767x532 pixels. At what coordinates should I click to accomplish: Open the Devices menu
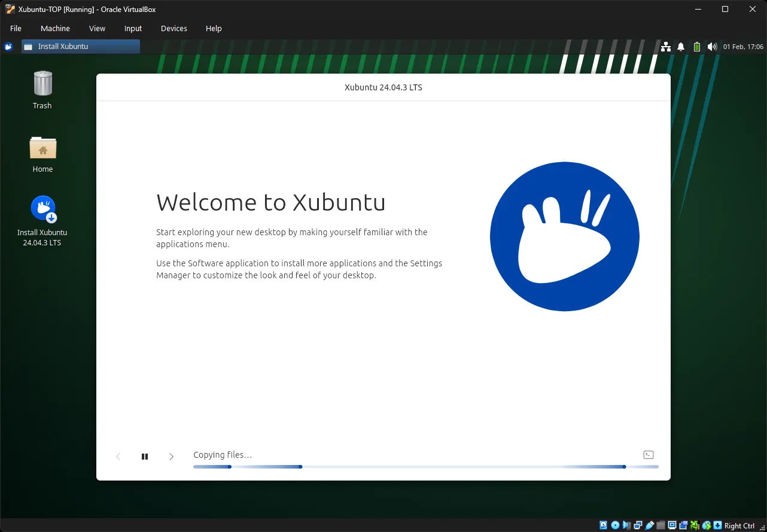tap(174, 28)
